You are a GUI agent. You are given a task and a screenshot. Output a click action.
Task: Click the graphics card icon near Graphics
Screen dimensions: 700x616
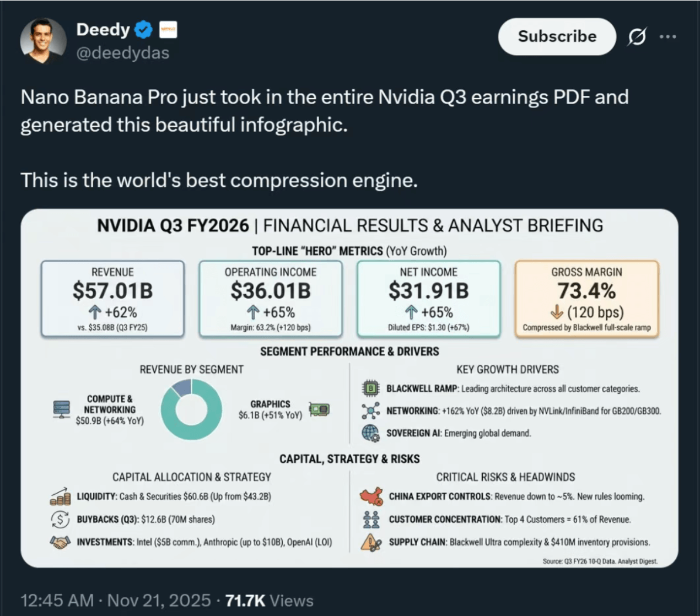tap(320, 409)
